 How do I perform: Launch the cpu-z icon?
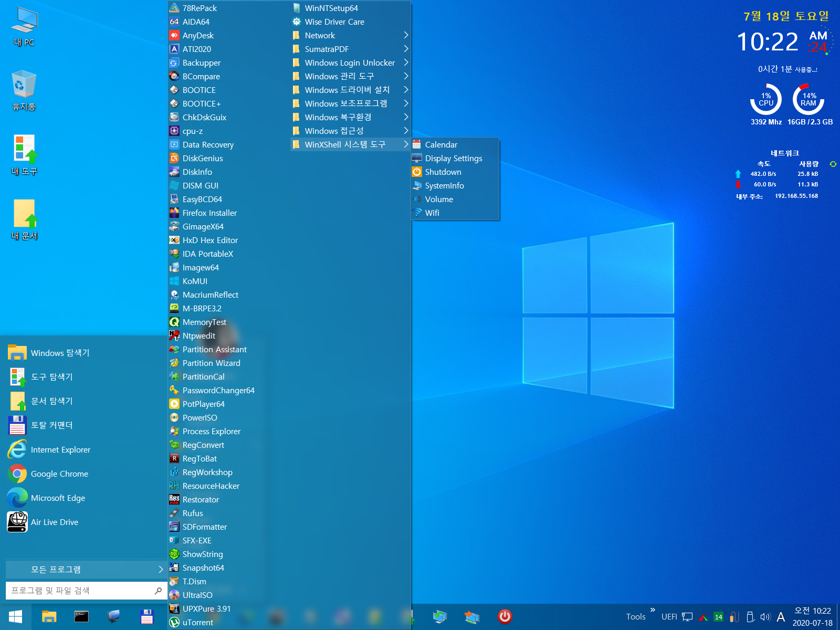pos(174,131)
